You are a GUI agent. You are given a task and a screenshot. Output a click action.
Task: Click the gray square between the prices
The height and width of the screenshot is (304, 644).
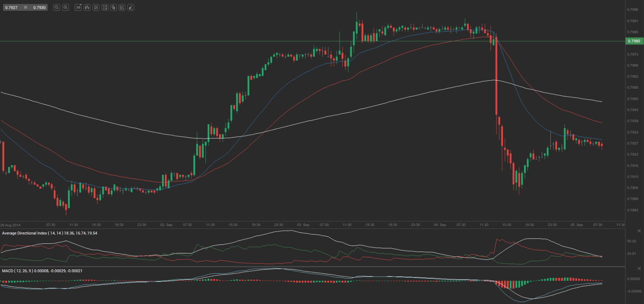tap(26, 7)
